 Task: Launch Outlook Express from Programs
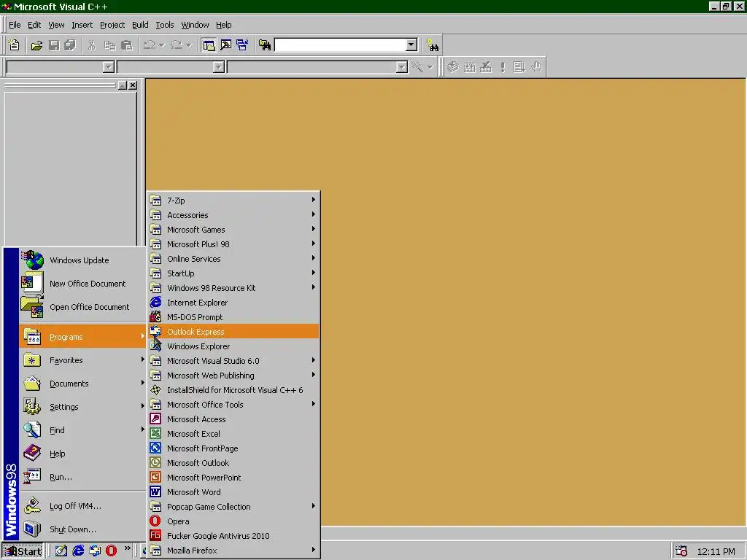pyautogui.click(x=233, y=332)
